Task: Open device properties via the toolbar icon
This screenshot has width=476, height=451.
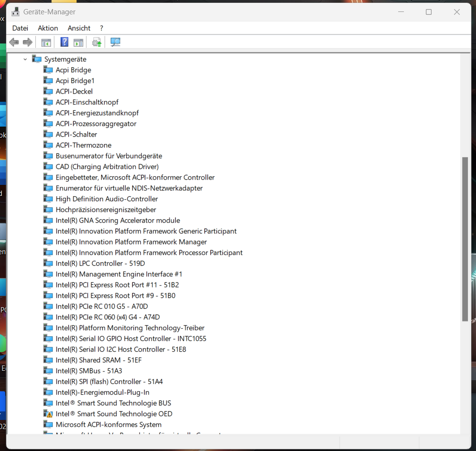Action: click(x=78, y=42)
